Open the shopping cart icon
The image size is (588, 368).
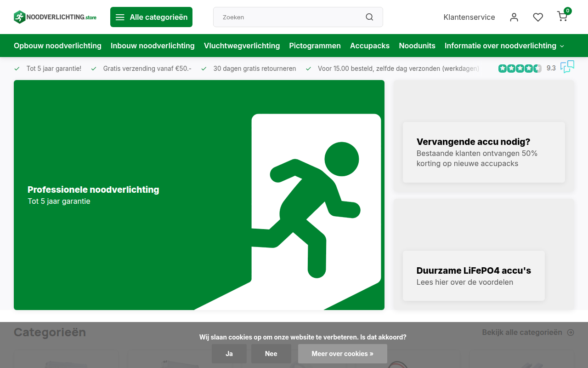click(562, 17)
